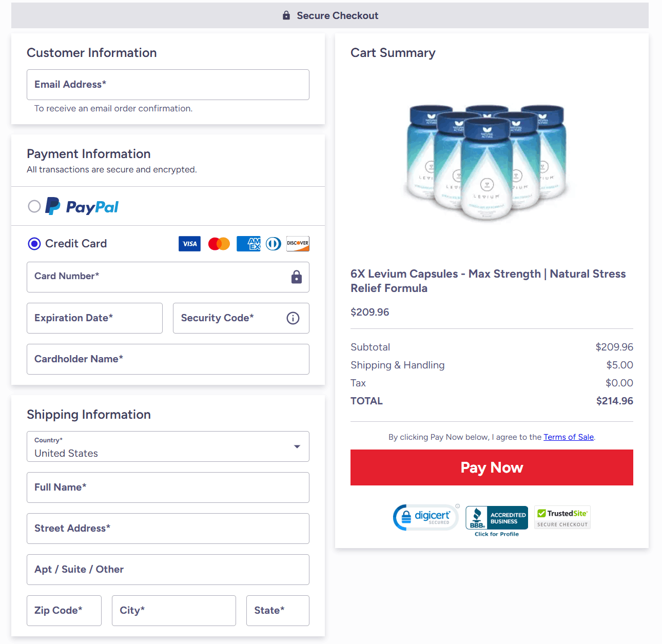
Task: Select the Credit Card radio button
Action: click(34, 244)
